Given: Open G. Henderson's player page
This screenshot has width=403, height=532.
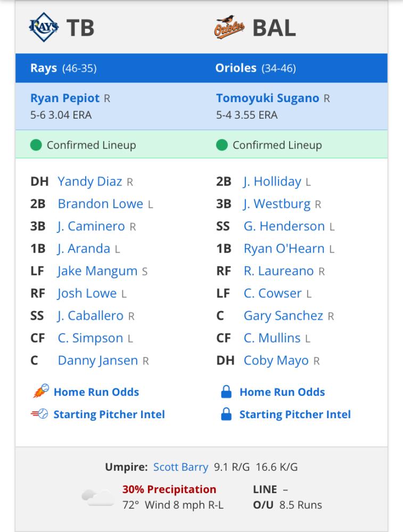Looking at the screenshot, I should (x=284, y=226).
